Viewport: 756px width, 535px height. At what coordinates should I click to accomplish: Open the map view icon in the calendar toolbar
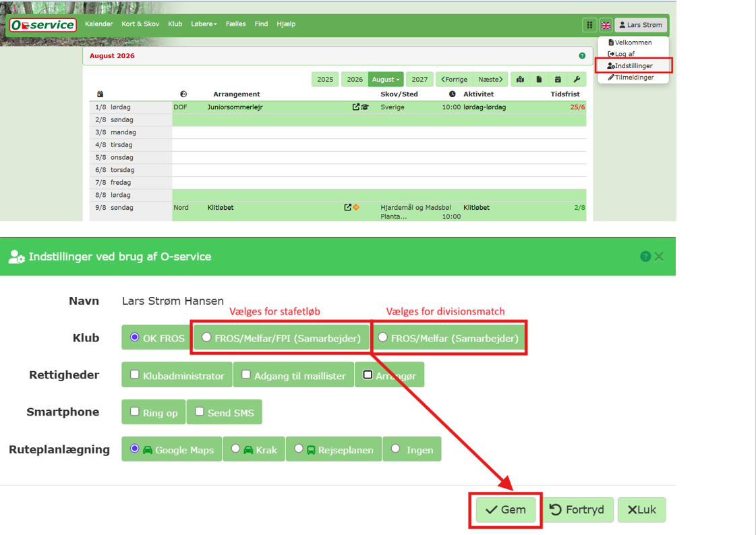(520, 80)
